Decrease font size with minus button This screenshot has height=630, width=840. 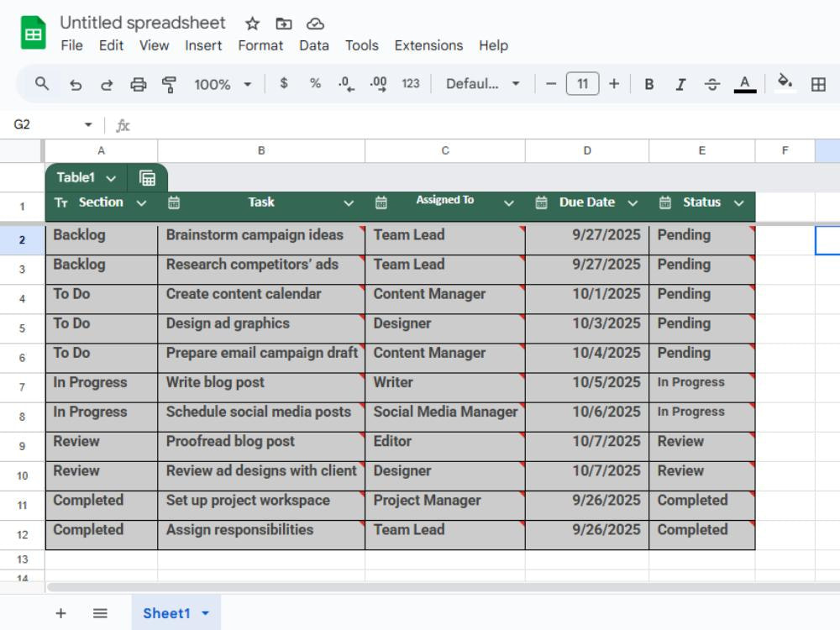click(x=551, y=84)
